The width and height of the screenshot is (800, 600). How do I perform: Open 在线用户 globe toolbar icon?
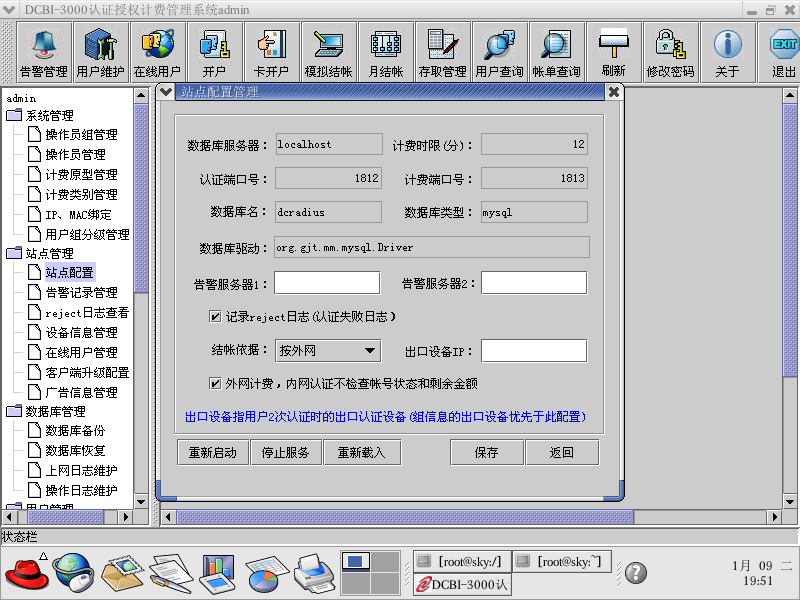coord(158,52)
